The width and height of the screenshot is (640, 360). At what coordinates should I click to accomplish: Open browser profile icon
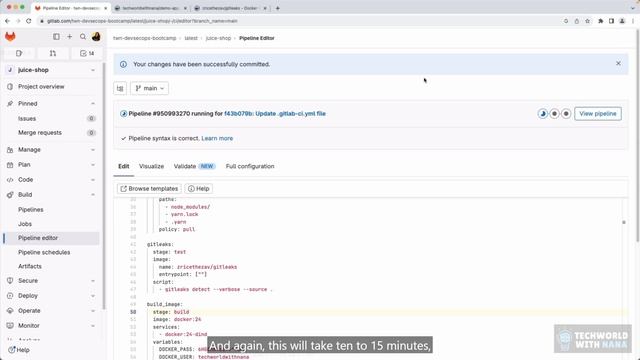(x=622, y=21)
